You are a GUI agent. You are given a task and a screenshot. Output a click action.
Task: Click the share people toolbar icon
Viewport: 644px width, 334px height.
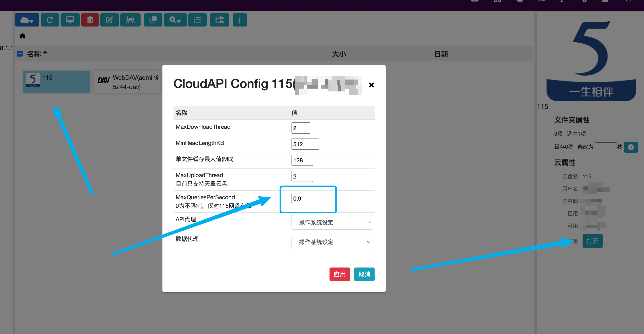coord(130,20)
